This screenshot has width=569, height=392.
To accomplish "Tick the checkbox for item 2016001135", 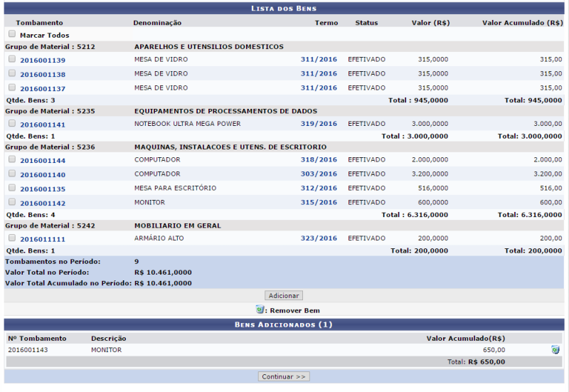I will click(x=12, y=187).
